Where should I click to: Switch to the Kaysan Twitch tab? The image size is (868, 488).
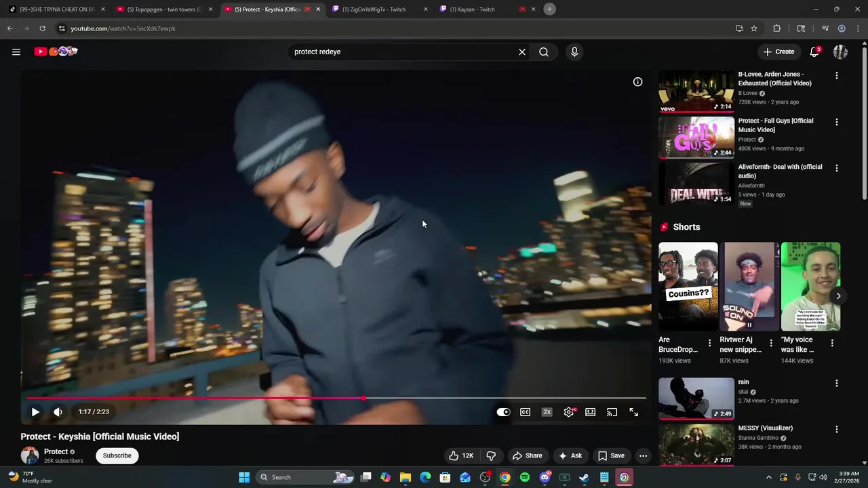pos(486,9)
